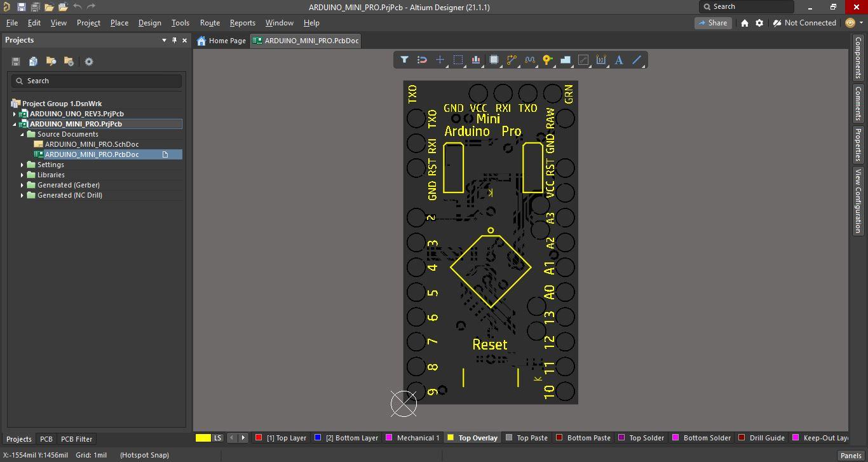The image size is (868, 462).
Task: Click the selection filter funnel icon
Action: pyautogui.click(x=404, y=60)
